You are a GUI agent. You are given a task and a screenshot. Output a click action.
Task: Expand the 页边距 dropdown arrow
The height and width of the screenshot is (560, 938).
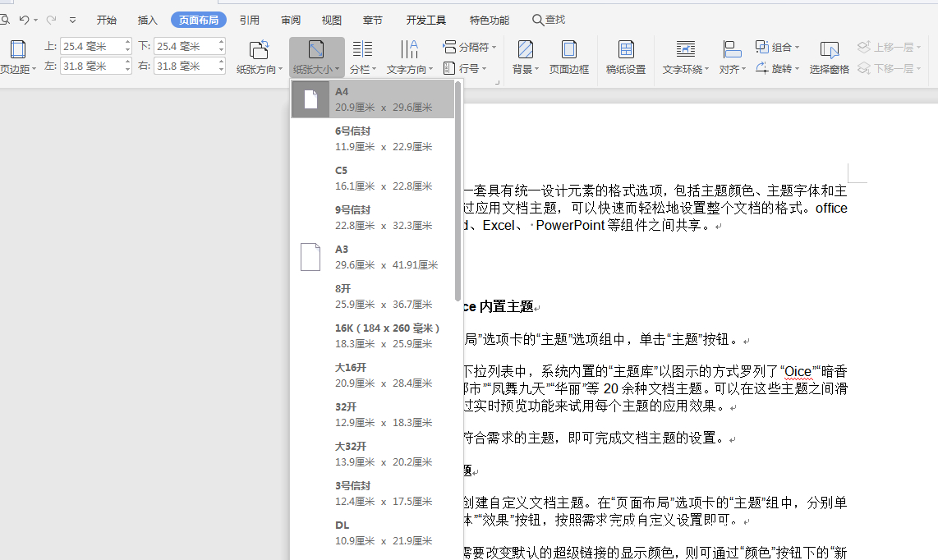(34, 70)
